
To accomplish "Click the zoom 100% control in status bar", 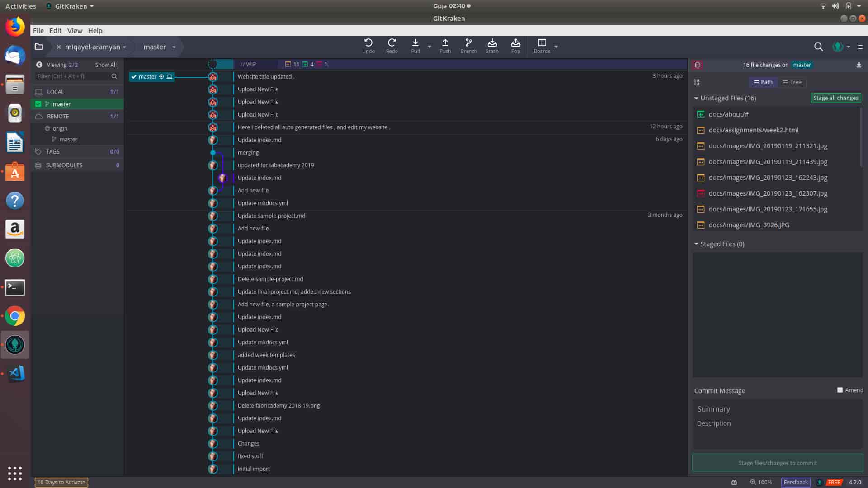I will pyautogui.click(x=761, y=482).
